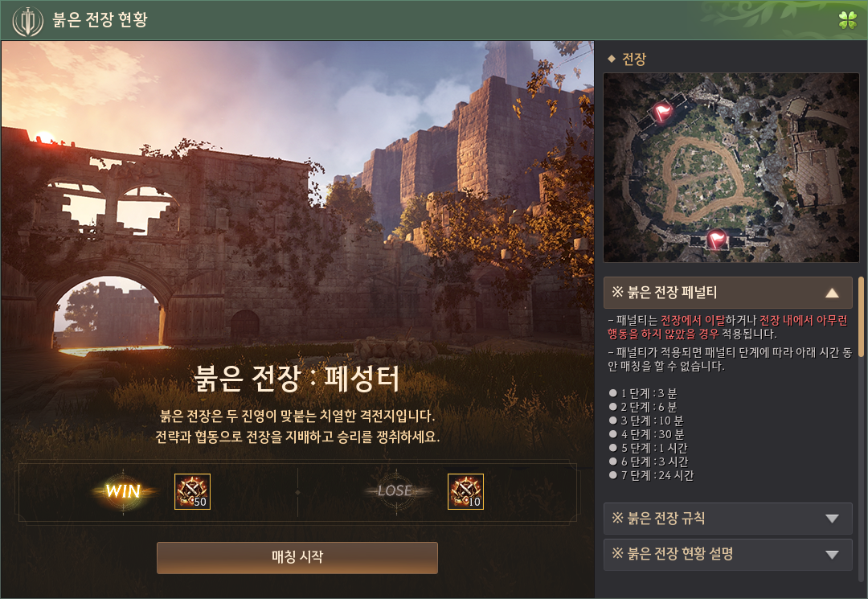Select the bottom red flag marker on map
The height and width of the screenshot is (599, 868).
pos(717,240)
